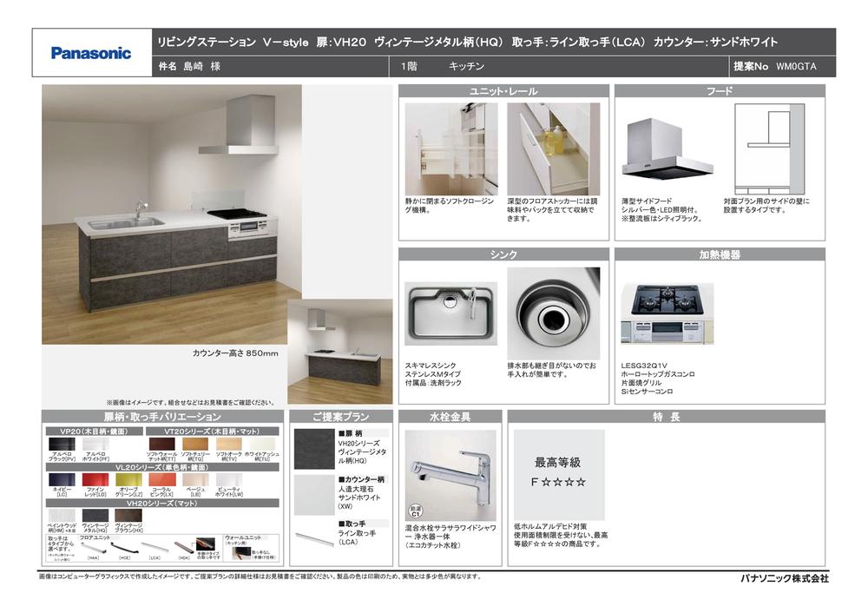Click the パナソニック株式会社 footer text
The height and width of the screenshot is (613, 868).
pos(785,578)
